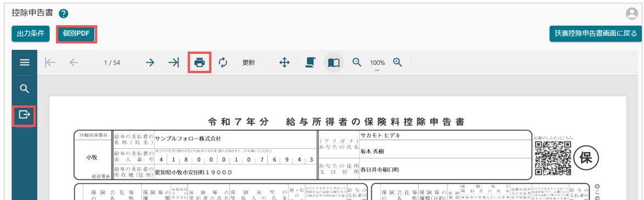Viewport: 644px width, 200px height.
Task: Click the 個別PDF button
Action: click(x=76, y=34)
